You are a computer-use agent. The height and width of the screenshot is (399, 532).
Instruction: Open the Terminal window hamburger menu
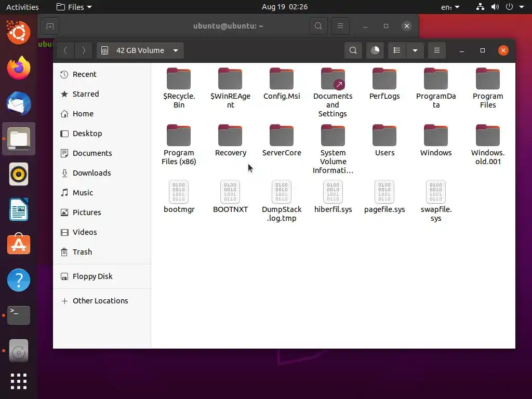(340, 26)
